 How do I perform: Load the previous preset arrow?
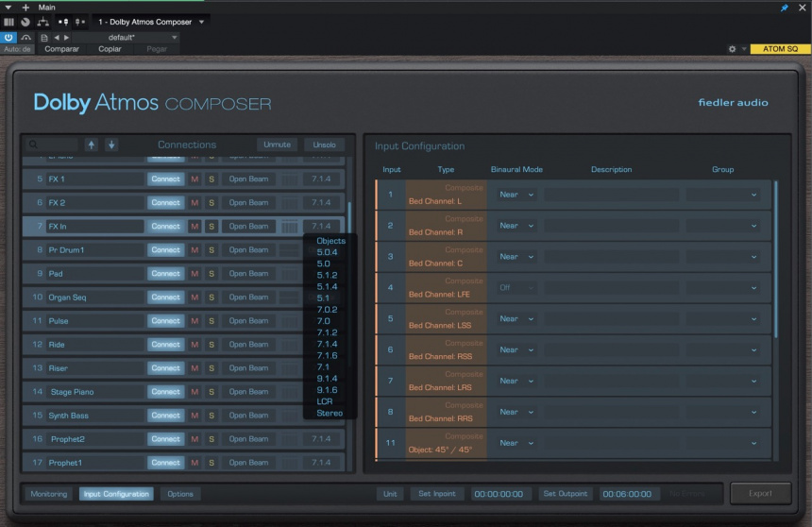(57, 38)
